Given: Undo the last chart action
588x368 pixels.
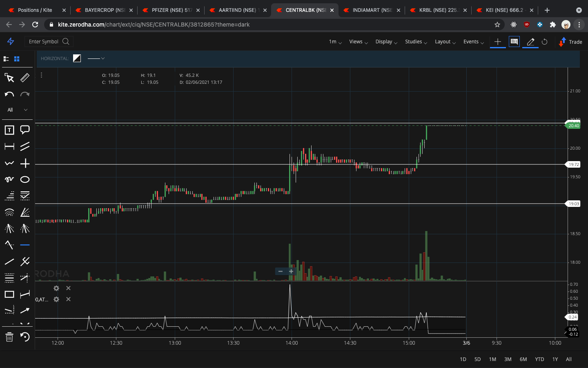Looking at the screenshot, I should tap(9, 94).
